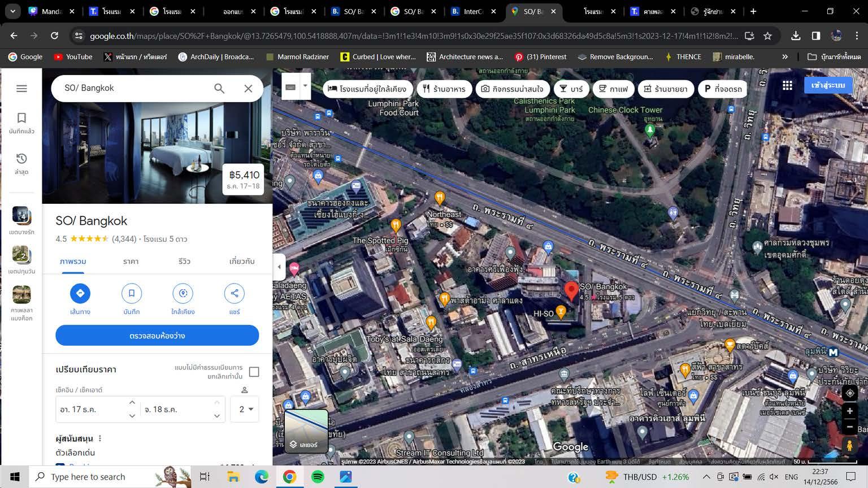Click the Street View pegman icon
868x488 pixels.
[x=849, y=446]
